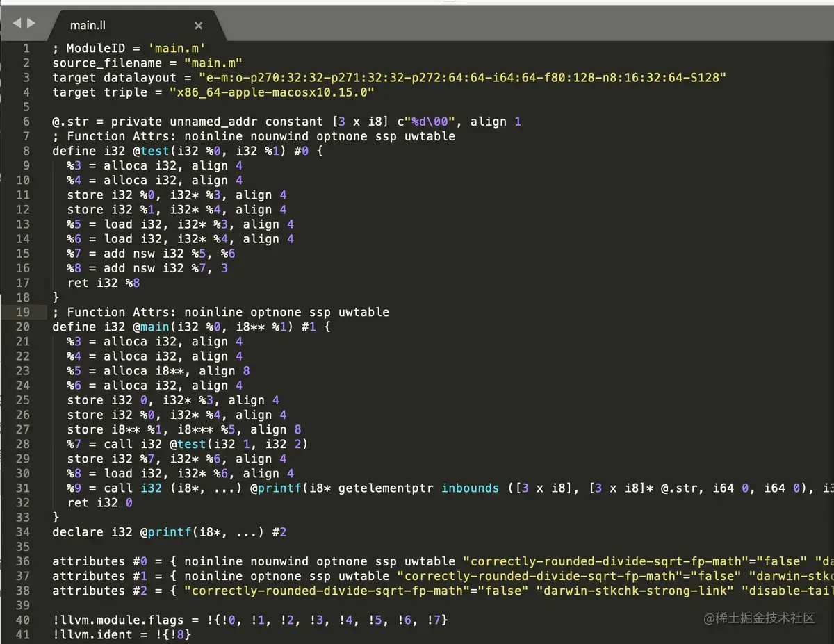Click the "attributes #2" line

(443, 591)
